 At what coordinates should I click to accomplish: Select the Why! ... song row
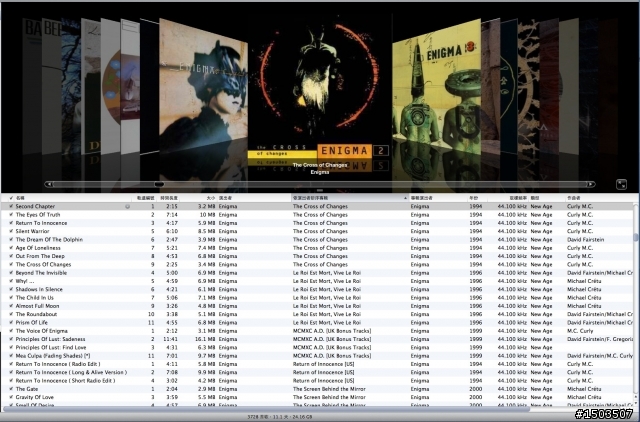[317, 281]
